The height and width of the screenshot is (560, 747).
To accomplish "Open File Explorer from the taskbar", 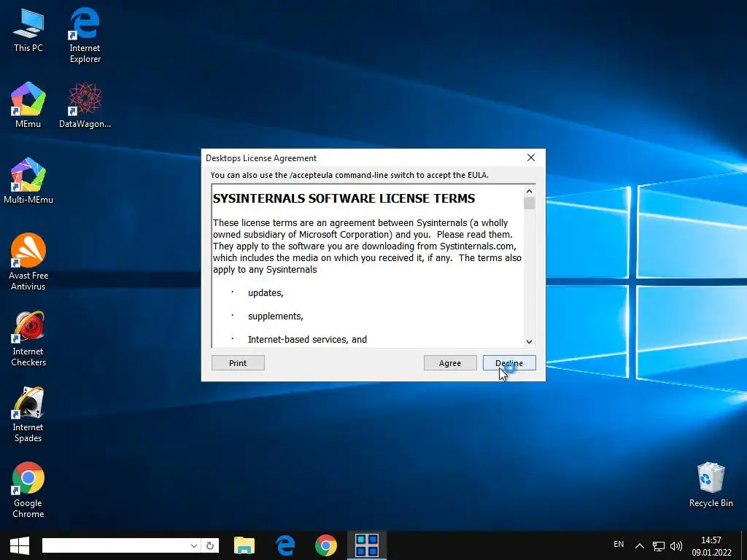I will (x=244, y=545).
